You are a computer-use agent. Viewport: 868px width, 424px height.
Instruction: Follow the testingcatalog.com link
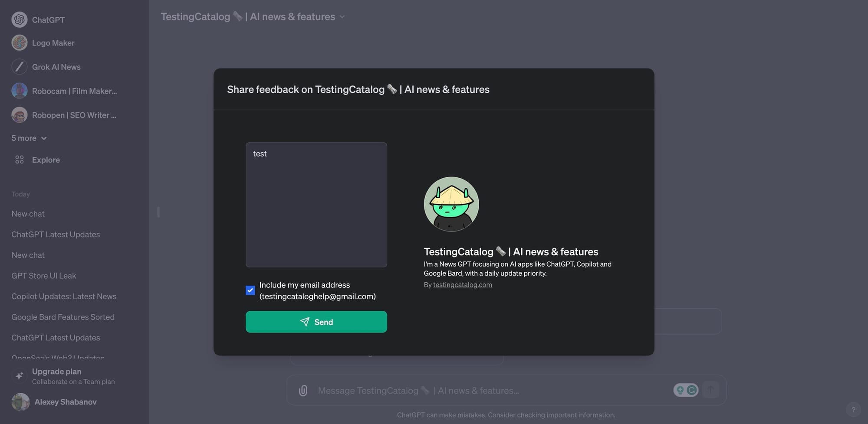click(x=463, y=284)
